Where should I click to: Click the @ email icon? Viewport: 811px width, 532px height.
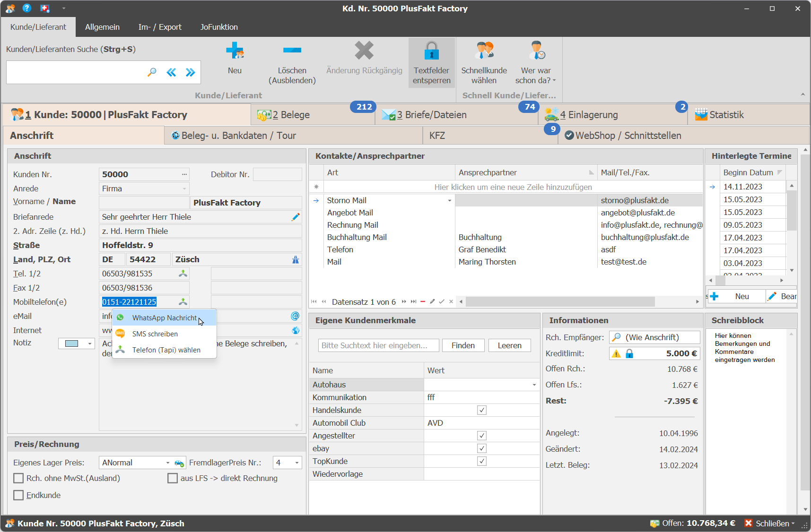point(295,316)
